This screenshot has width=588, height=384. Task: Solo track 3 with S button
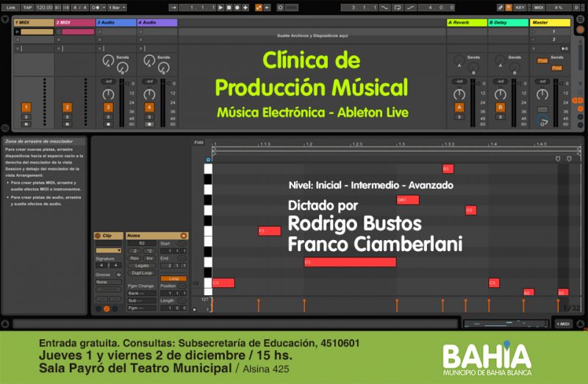pos(108,117)
